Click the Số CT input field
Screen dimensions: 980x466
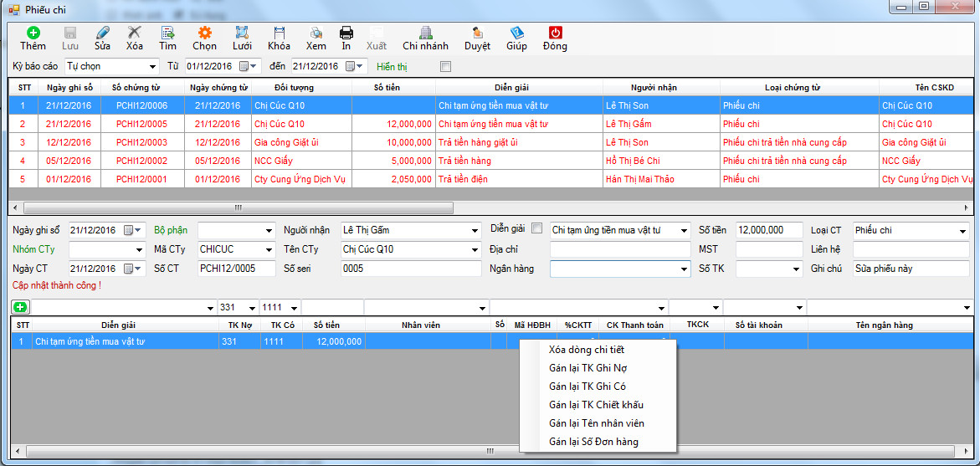(236, 269)
